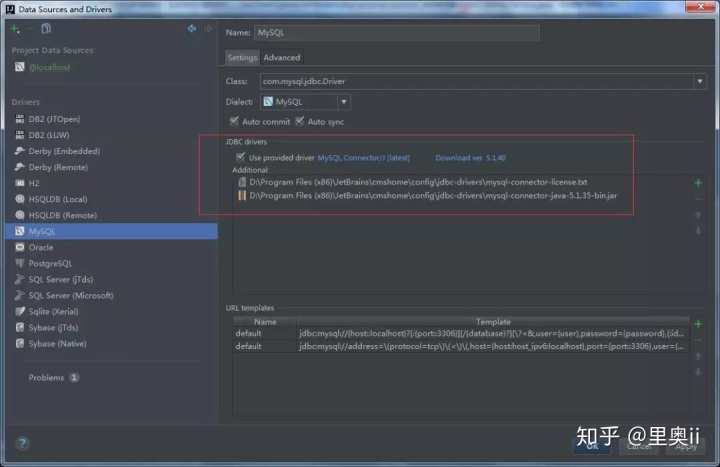The width and height of the screenshot is (720, 467).
Task: Select the Sybase (Native) driver
Action: pos(57,343)
